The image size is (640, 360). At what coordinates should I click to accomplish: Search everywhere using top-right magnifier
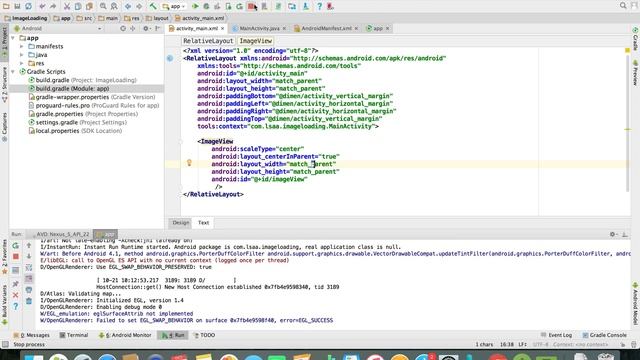[x=623, y=6]
